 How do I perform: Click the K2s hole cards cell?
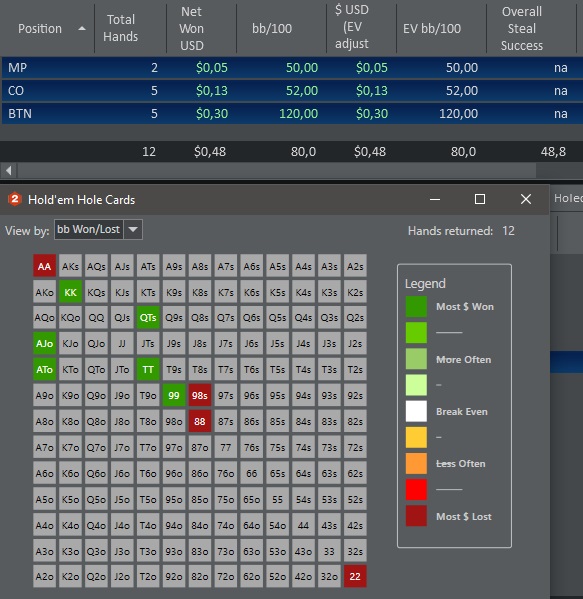coord(355,292)
